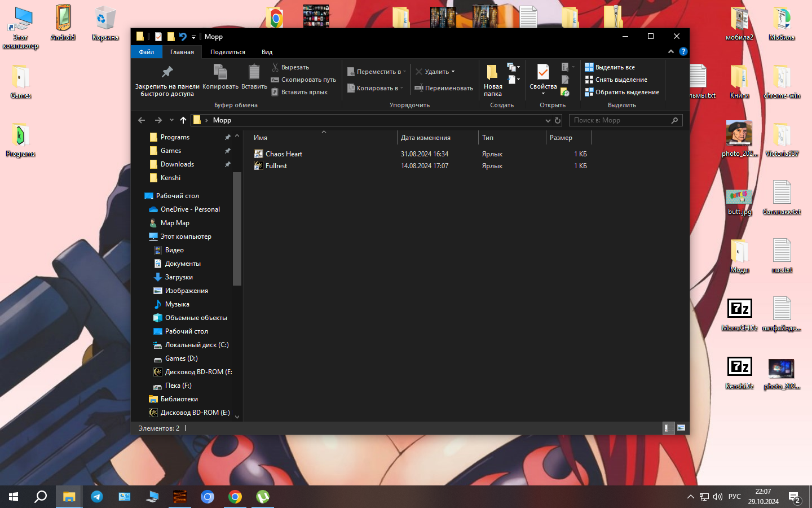
Task: Switch to the Large Icons view layout
Action: [x=681, y=428]
